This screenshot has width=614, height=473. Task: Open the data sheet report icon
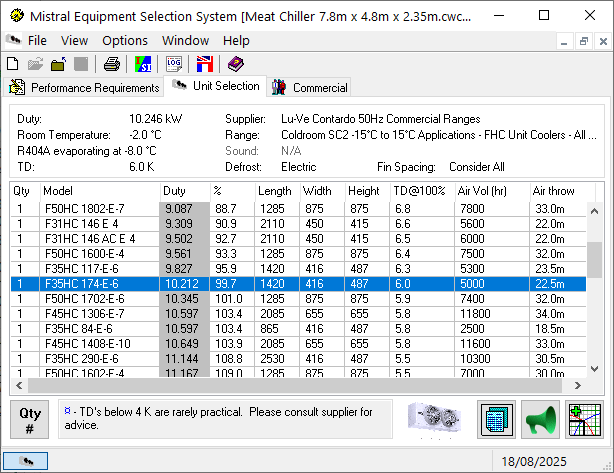tap(496, 419)
